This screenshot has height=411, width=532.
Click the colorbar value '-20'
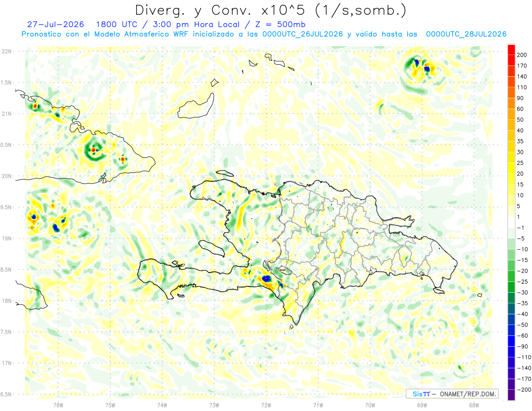coord(522,271)
